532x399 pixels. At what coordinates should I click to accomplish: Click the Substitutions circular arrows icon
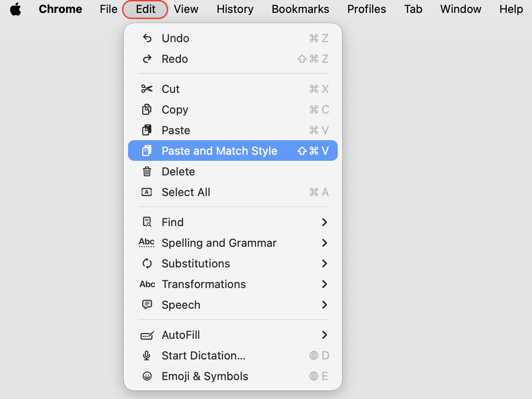[147, 264]
